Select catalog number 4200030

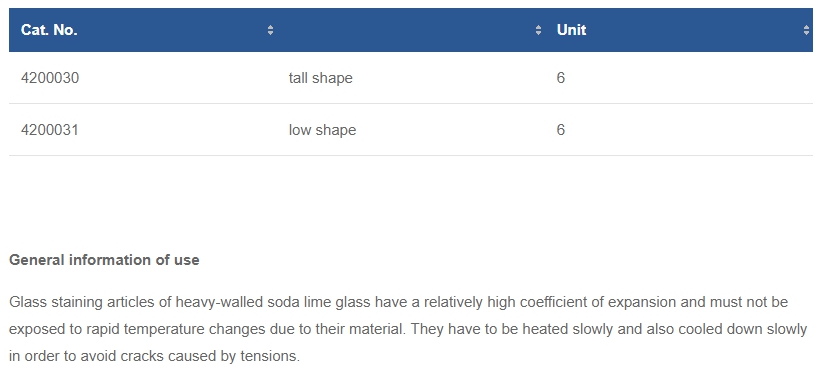[50, 78]
